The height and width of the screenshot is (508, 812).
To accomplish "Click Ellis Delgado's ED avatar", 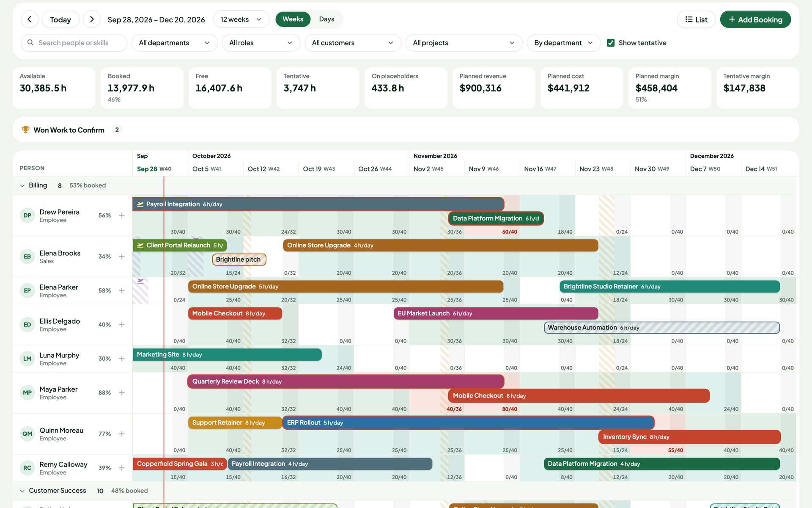I will tap(27, 325).
